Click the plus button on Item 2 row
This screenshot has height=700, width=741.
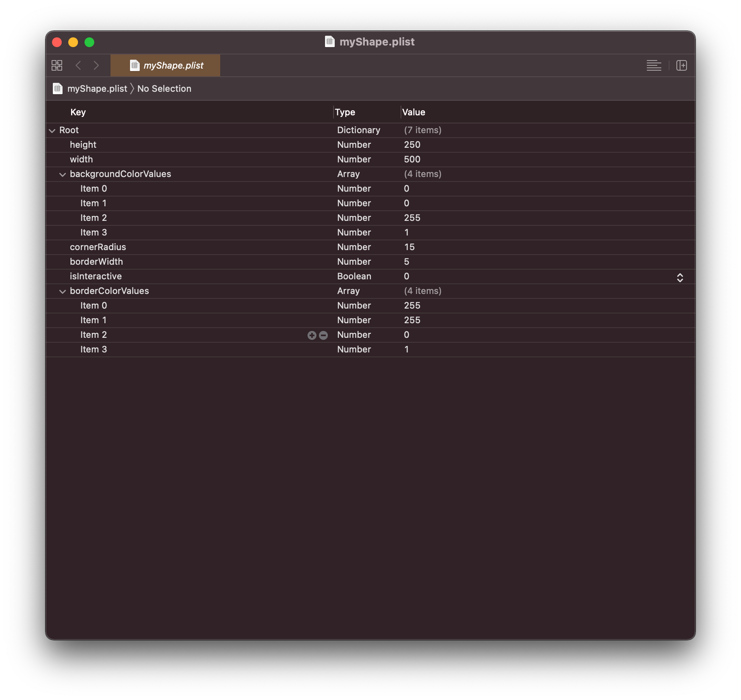[312, 335]
